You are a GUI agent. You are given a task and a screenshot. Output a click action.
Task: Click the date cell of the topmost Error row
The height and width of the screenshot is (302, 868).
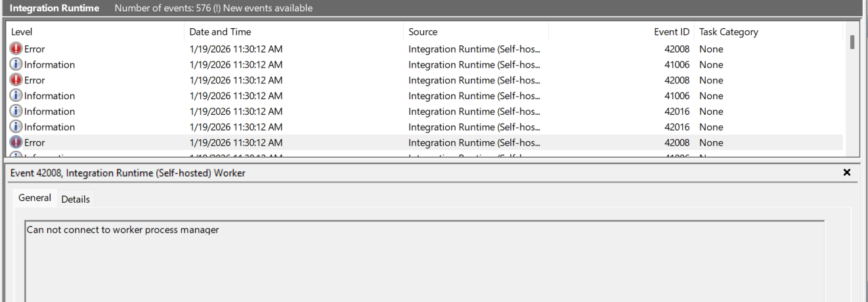pyautogui.click(x=236, y=49)
